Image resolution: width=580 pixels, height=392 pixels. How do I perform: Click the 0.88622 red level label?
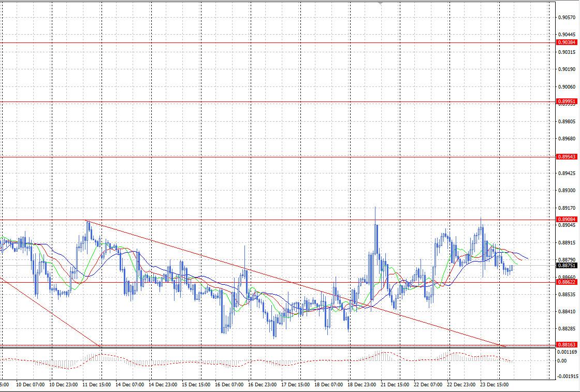(567, 282)
